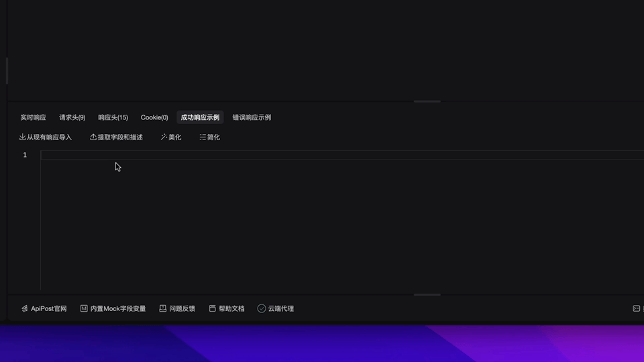Viewport: 644px width, 362px height.
Task: Click the 美化 magic wand icon
Action: click(x=164, y=137)
